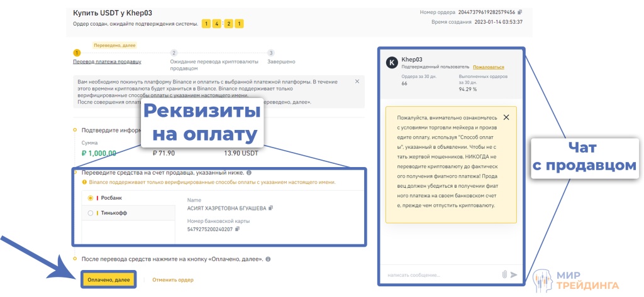Open info tooltip beside «Оплачено, далее» instruction
The width and height of the screenshot is (644, 297).
268,259
